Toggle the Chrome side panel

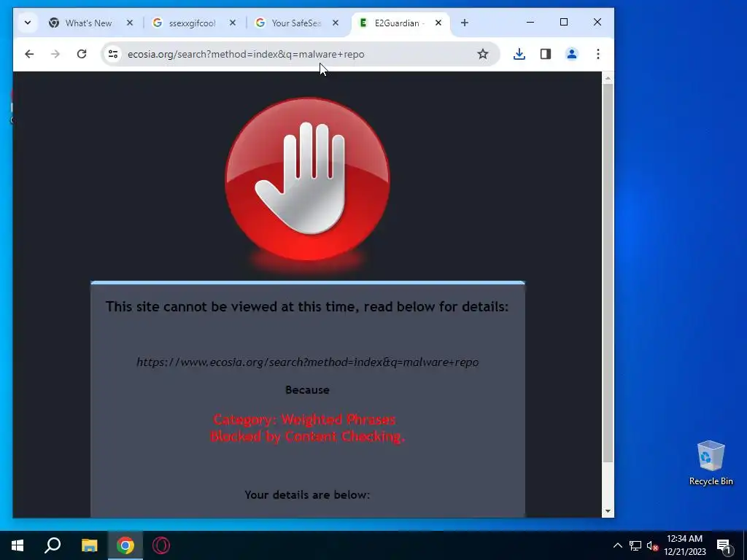click(546, 54)
